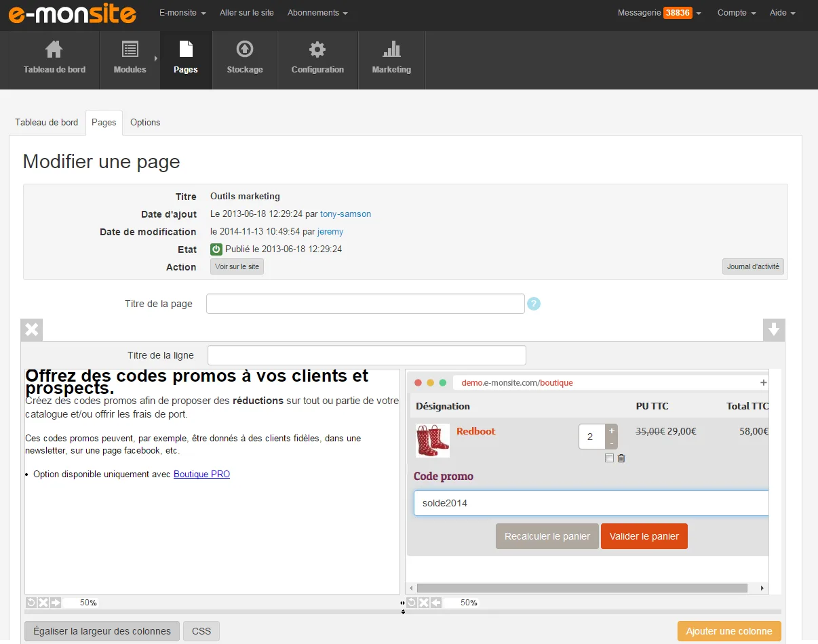Delete the row with X icon
This screenshot has height=644, width=818.
tap(31, 329)
